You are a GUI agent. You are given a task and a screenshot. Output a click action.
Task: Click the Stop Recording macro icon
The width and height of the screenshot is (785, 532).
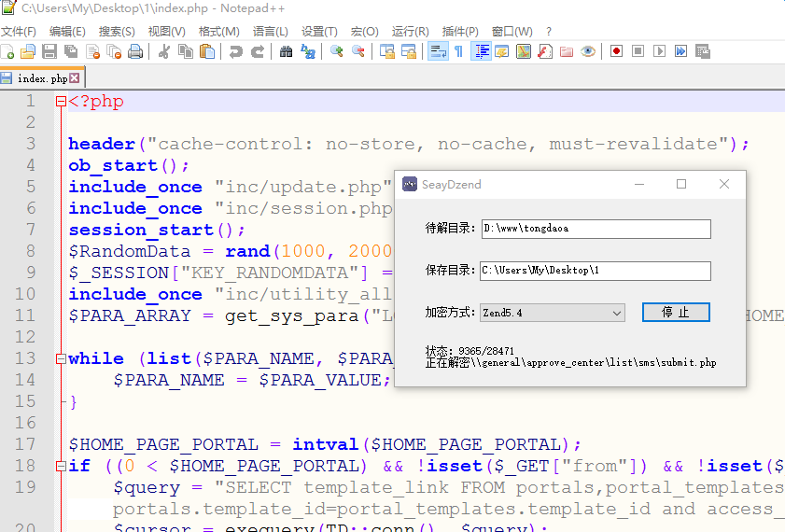[x=638, y=51]
